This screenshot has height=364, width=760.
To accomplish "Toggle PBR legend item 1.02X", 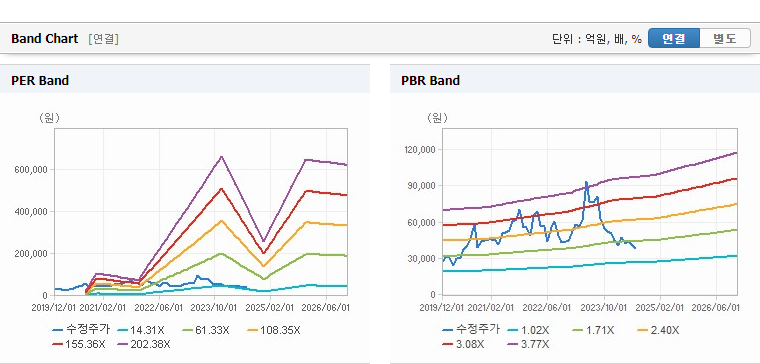I will pyautogui.click(x=528, y=331).
